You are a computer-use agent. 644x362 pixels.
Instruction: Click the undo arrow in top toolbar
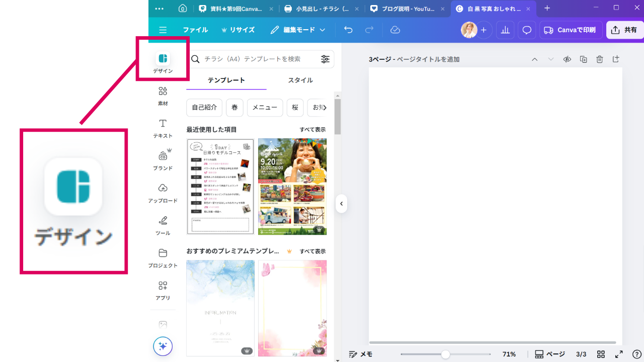pyautogui.click(x=348, y=30)
